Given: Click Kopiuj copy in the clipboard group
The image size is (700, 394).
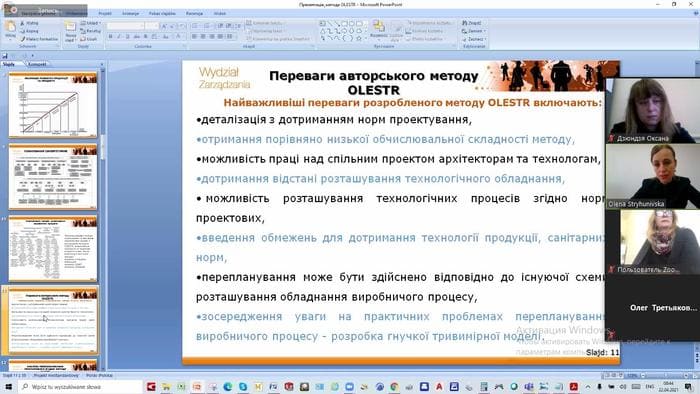Looking at the screenshot, I should 29,31.
